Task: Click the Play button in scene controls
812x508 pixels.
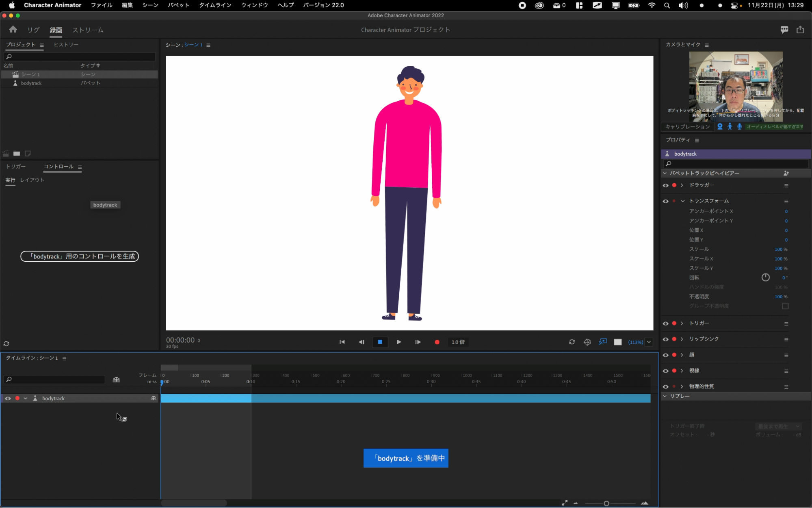Action: click(398, 342)
